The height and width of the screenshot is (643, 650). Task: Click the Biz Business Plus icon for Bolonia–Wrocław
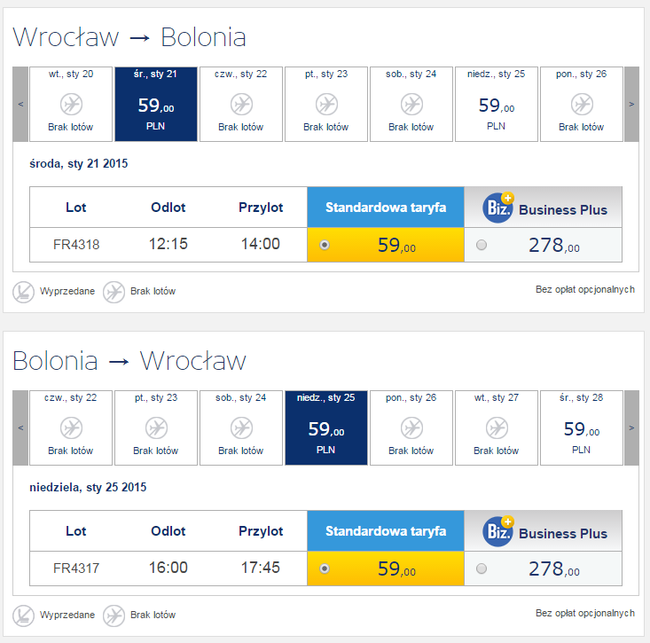coord(498,532)
